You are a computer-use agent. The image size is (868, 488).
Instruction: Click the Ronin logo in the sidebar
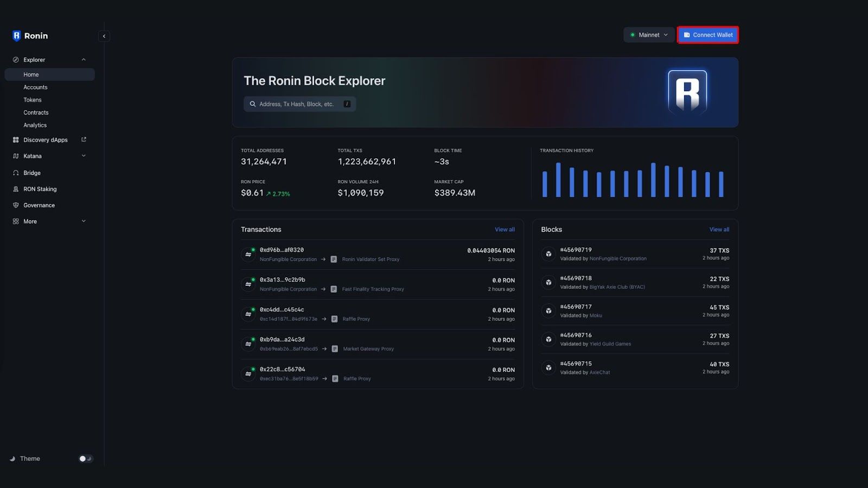click(x=30, y=36)
